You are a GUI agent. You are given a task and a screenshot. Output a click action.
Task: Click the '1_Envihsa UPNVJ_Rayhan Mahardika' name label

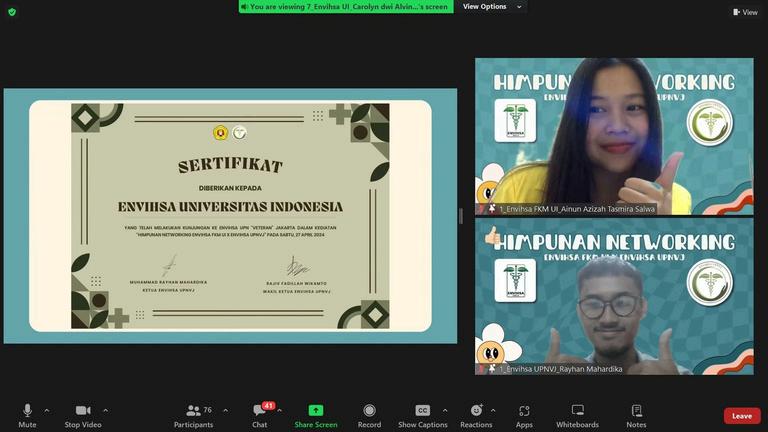coord(561,369)
